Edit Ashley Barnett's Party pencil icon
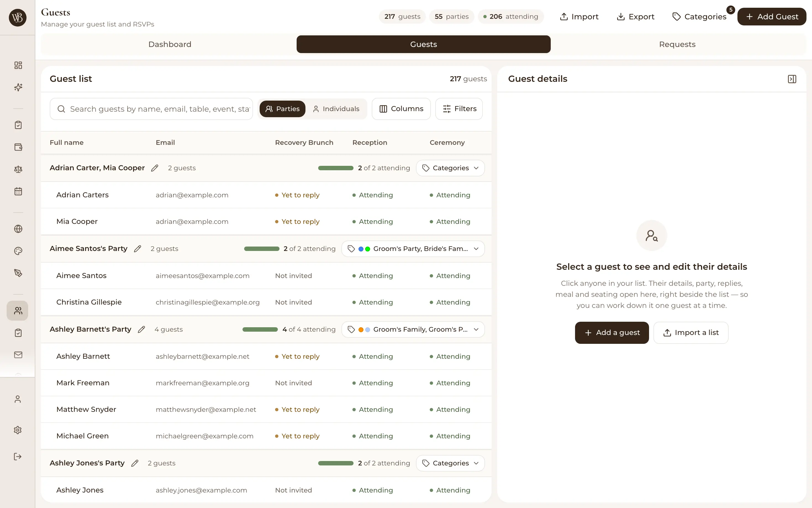Viewport: 812px width, 508px height. 141,330
